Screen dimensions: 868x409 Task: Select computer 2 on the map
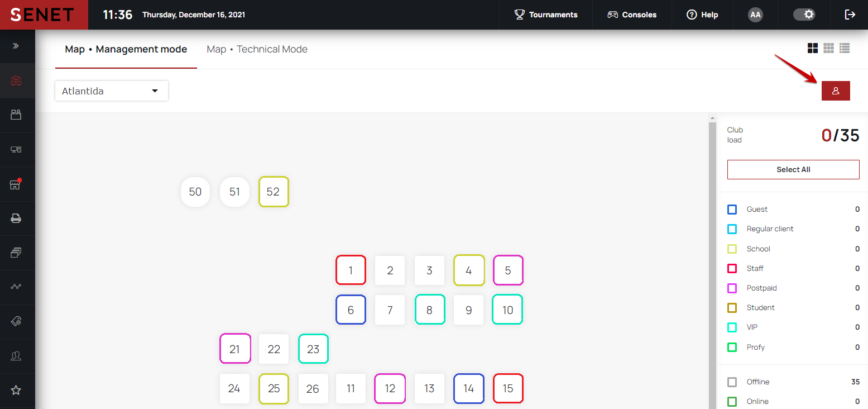(x=390, y=270)
